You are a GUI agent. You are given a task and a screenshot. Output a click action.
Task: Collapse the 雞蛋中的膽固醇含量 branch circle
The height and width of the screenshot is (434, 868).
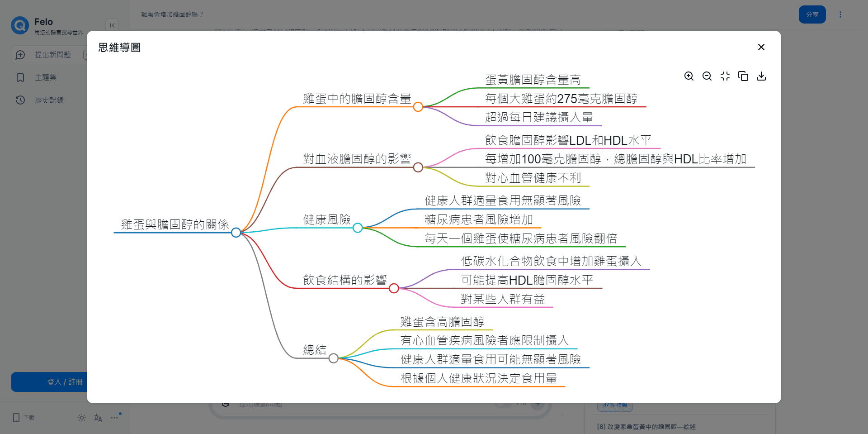[x=418, y=107]
